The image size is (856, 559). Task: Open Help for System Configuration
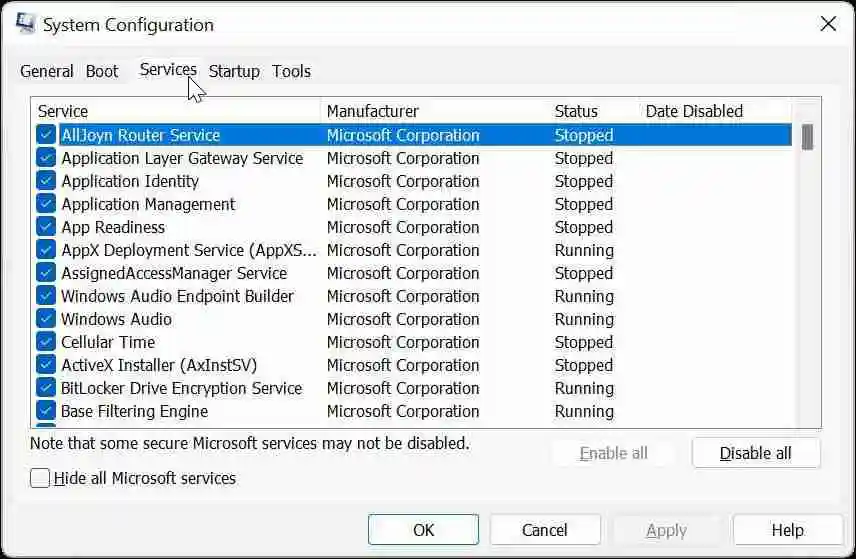point(788,530)
